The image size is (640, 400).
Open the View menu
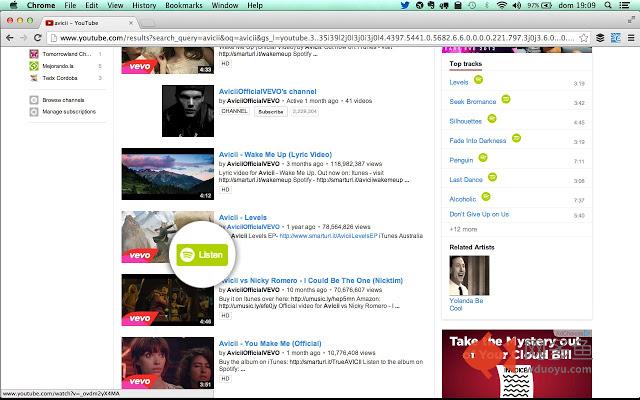[x=115, y=5]
